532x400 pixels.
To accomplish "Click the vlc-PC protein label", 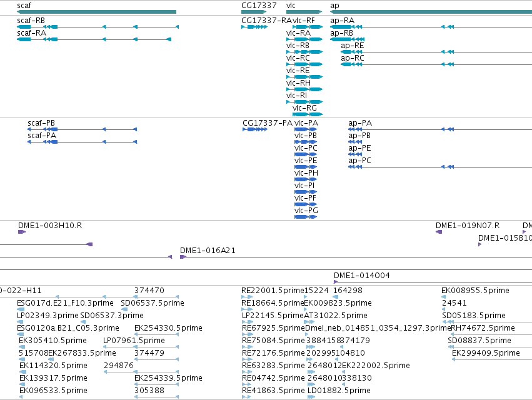I will pyautogui.click(x=306, y=148).
